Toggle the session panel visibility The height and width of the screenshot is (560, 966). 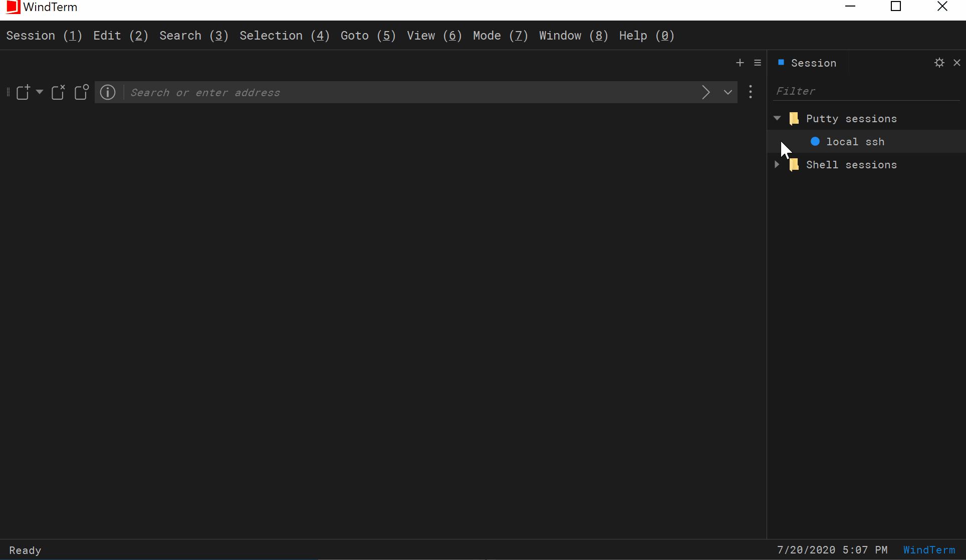[956, 62]
